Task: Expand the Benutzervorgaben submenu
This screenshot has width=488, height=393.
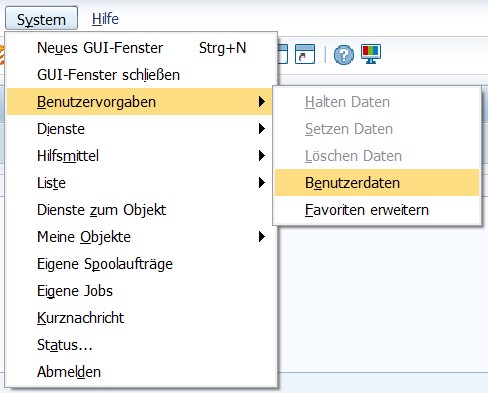Action: (139, 102)
